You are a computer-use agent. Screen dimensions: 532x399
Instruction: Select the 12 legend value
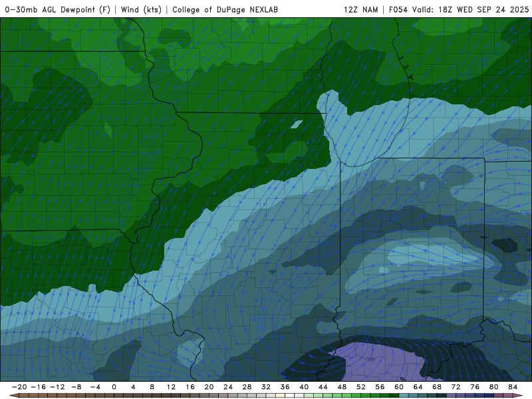click(x=171, y=387)
